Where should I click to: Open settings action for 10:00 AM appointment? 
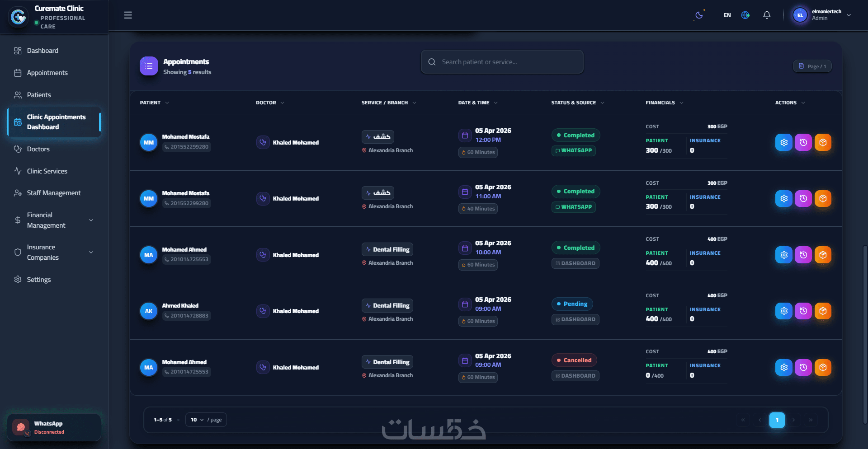784,255
